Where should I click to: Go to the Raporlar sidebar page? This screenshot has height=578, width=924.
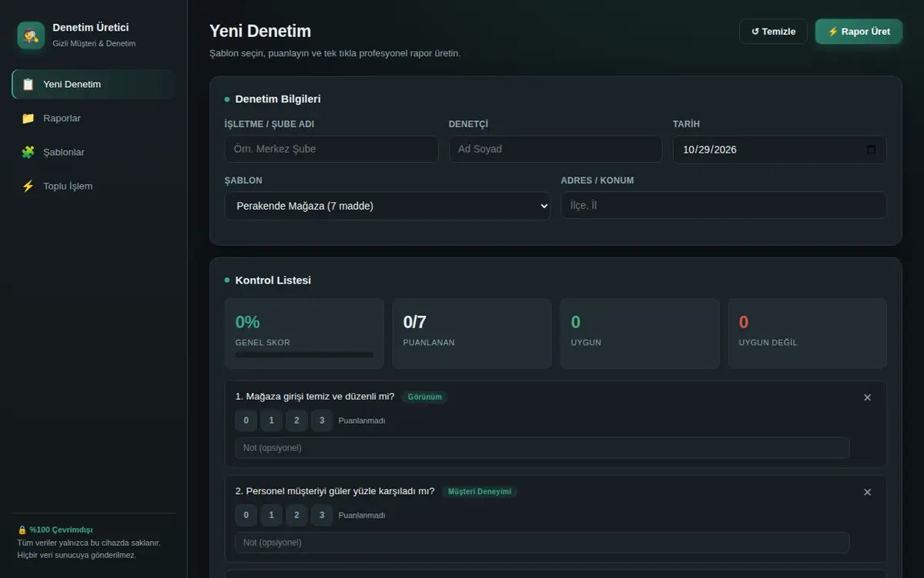93,118
